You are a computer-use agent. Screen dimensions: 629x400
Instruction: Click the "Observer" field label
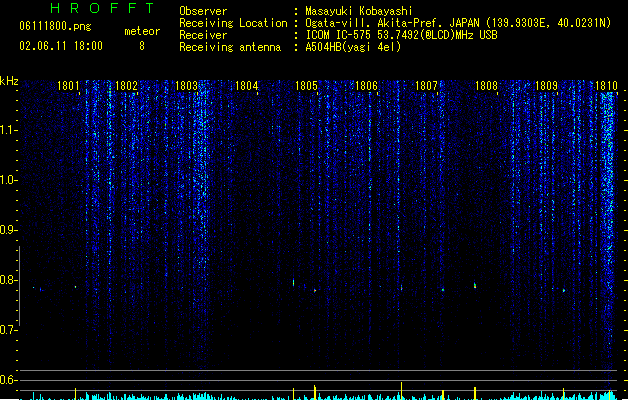pos(203,11)
